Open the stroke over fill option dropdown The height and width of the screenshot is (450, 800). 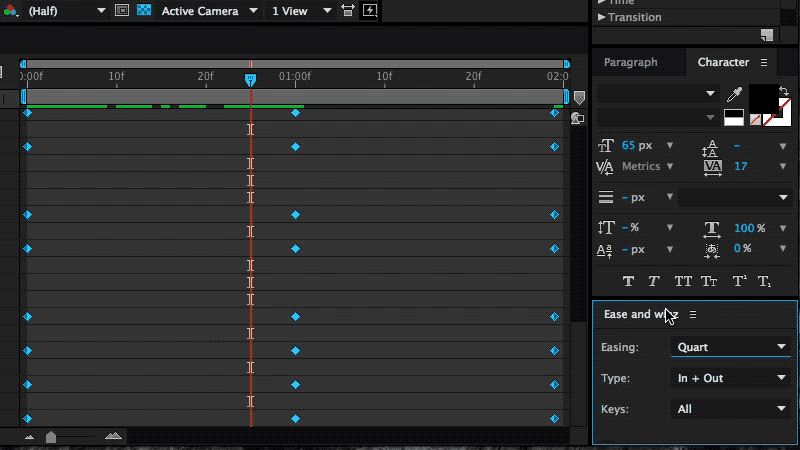coord(734,197)
